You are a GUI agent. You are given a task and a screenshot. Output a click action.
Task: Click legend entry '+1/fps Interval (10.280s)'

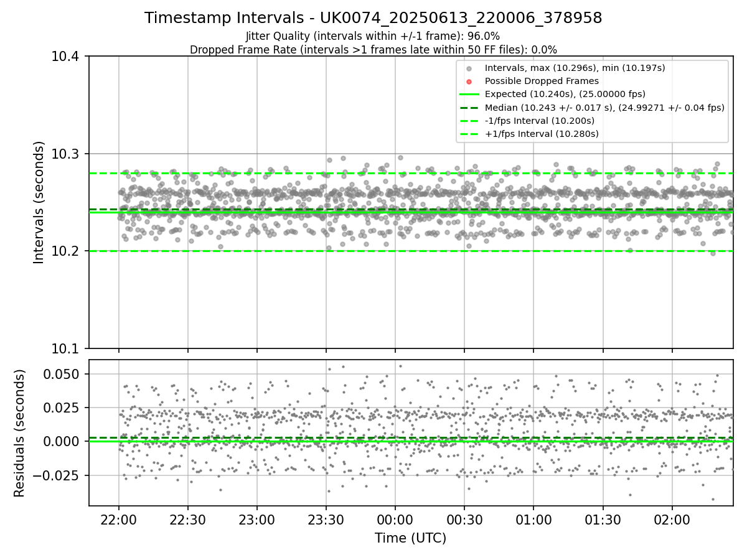click(x=542, y=134)
